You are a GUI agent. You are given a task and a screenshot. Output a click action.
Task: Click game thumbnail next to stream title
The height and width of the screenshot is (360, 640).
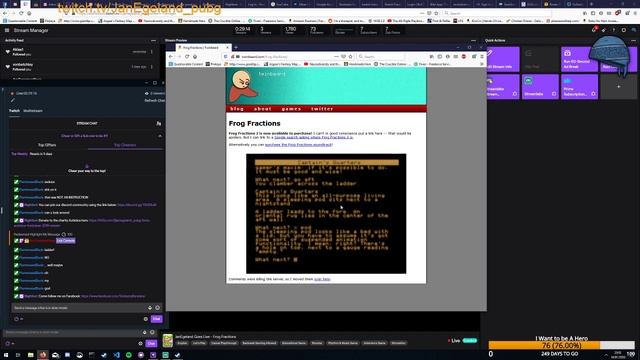(x=167, y=340)
